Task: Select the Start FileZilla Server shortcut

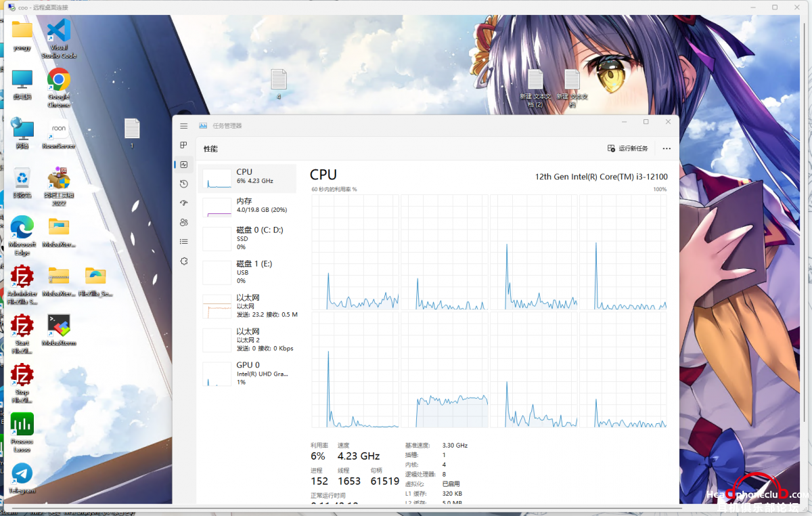Action: click(22, 335)
